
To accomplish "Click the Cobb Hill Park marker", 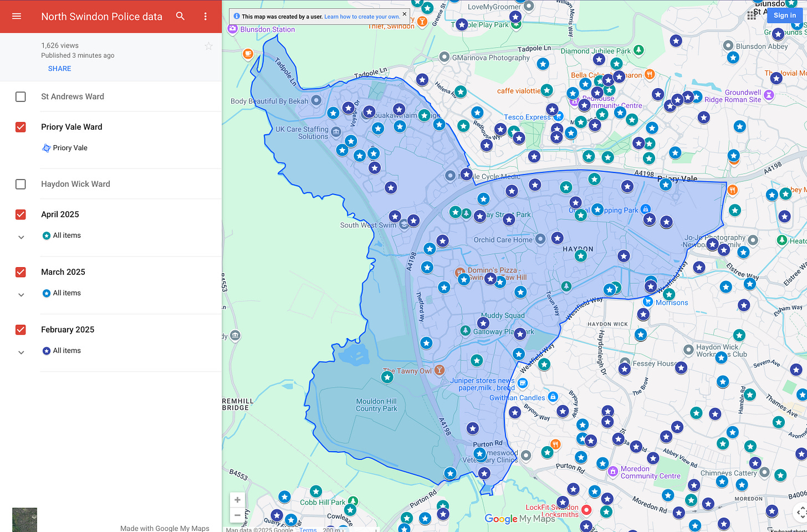I will point(353,502).
